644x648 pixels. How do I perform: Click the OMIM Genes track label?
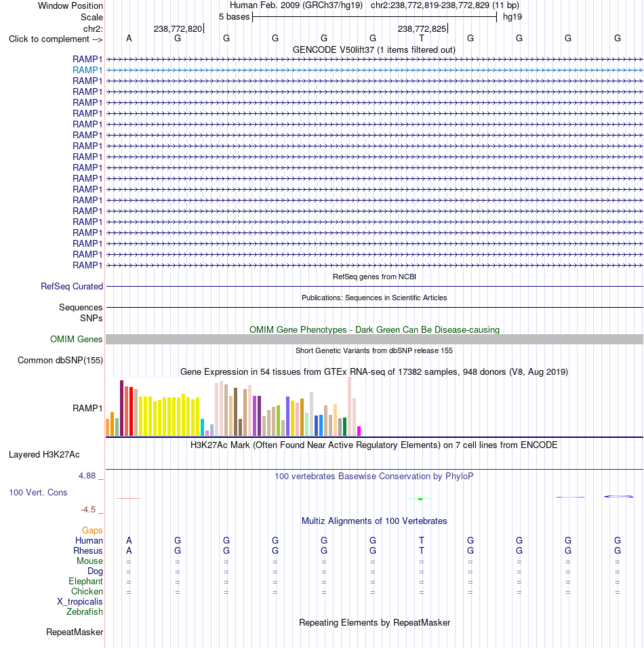coord(76,340)
